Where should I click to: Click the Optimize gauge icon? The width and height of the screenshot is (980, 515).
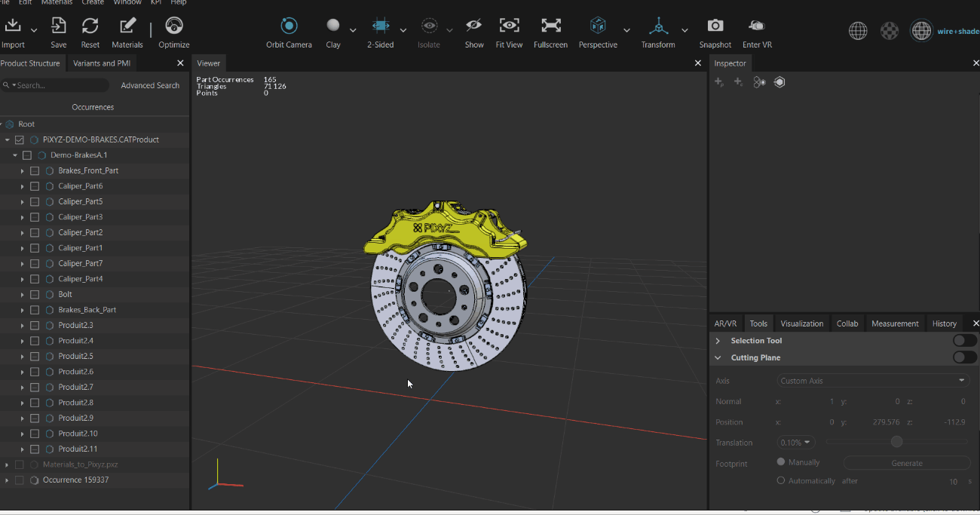(x=174, y=26)
